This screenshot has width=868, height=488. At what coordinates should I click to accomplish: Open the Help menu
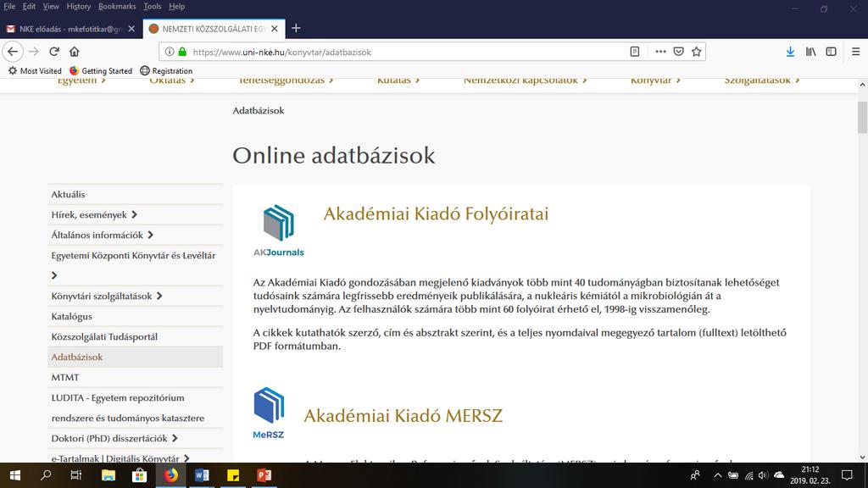[x=177, y=6]
